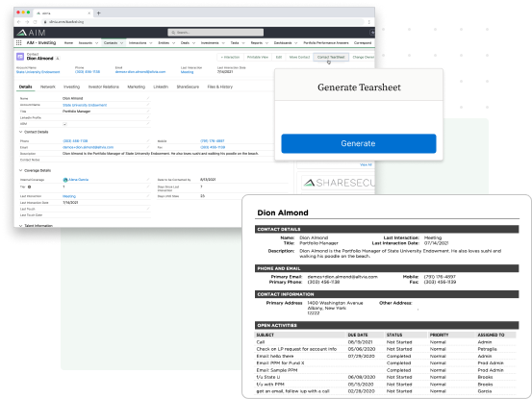Open the Accounts nav dropdown chevron

pos(97,43)
